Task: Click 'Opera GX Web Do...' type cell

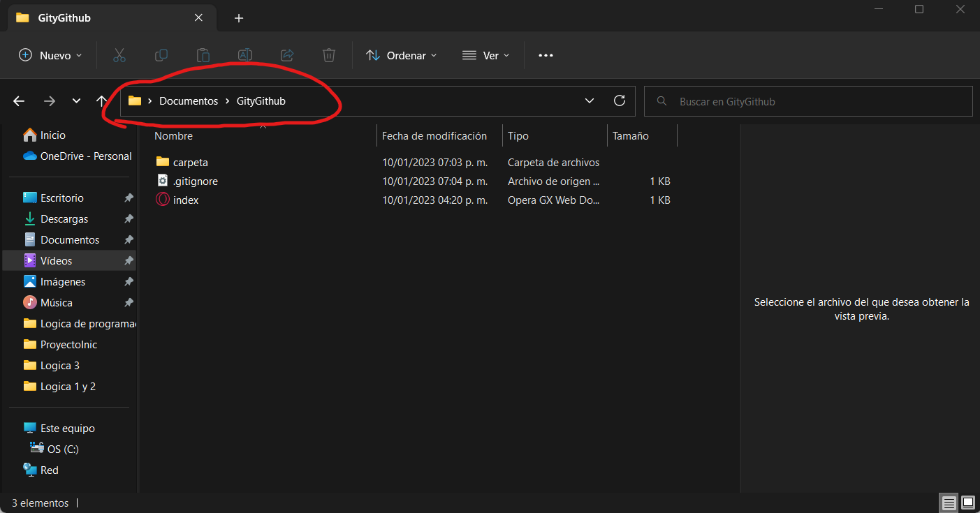Action: coord(553,200)
